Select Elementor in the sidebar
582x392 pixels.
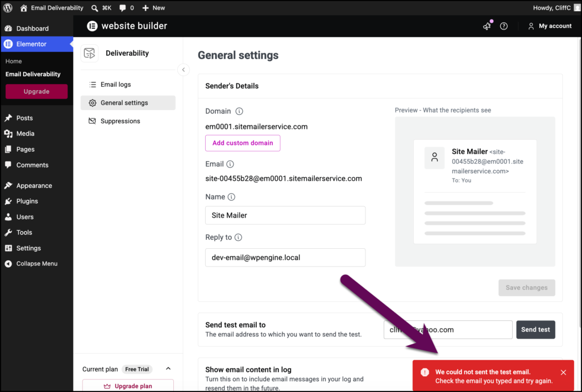37,44
